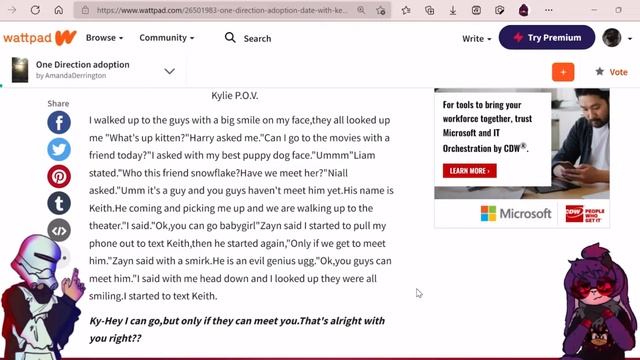This screenshot has width=640, height=360.
Task: Click the browser forward arrow
Action: pos(12,10)
